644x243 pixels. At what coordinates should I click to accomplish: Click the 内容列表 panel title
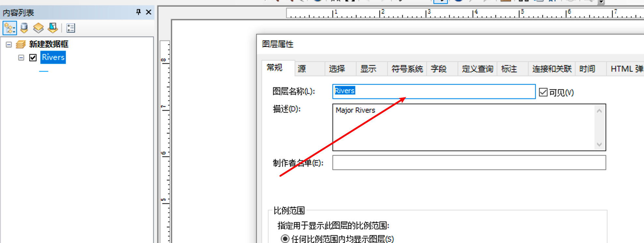click(x=18, y=13)
